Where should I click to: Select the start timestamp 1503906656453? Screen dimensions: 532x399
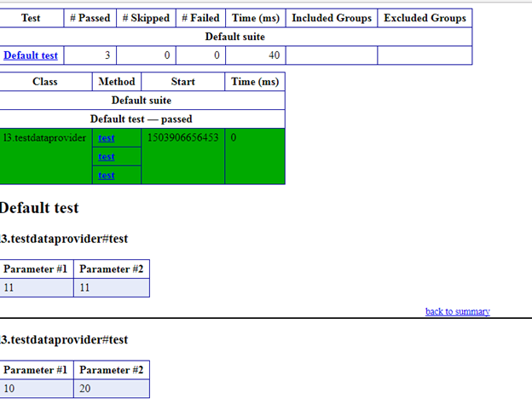[182, 138]
